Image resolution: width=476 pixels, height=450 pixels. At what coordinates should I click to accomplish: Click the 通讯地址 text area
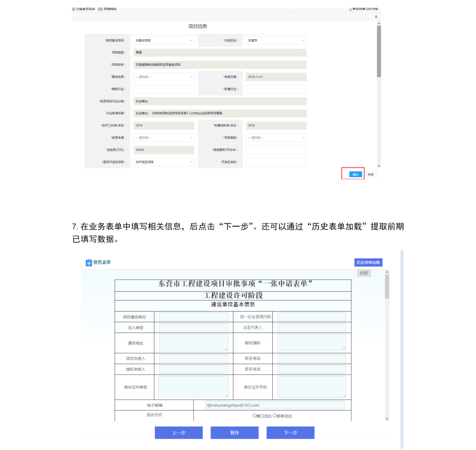coord(193,343)
